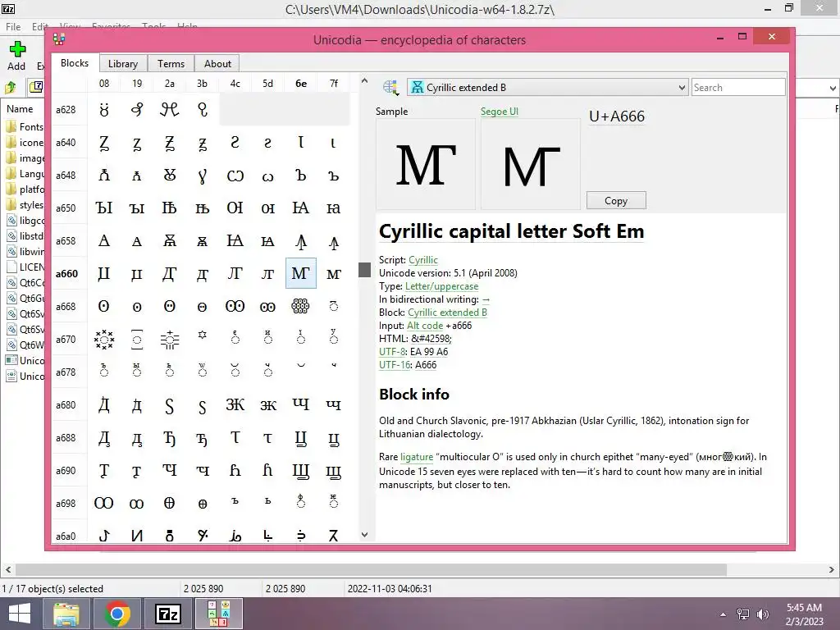The height and width of the screenshot is (630, 840).
Task: Open the Cyrillic extended B block dropdown
Action: pyautogui.click(x=547, y=87)
